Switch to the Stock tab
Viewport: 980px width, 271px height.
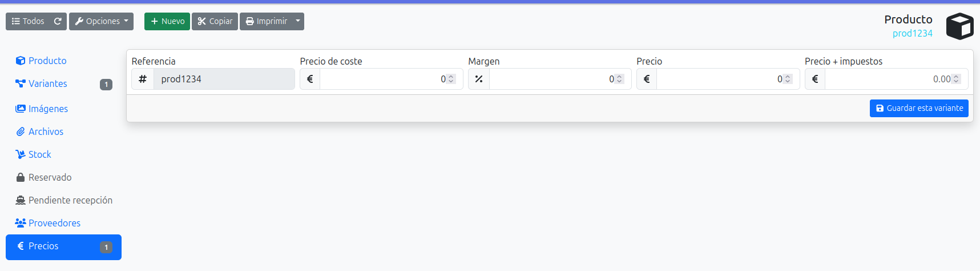[39, 154]
